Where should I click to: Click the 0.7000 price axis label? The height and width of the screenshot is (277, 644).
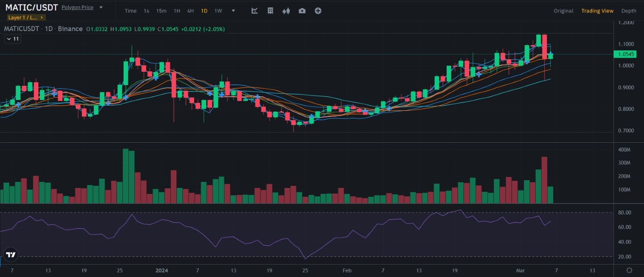[x=626, y=131]
